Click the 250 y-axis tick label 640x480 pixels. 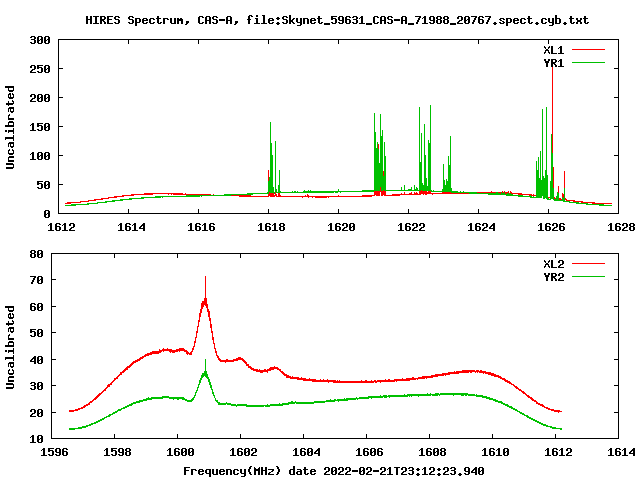click(x=40, y=69)
